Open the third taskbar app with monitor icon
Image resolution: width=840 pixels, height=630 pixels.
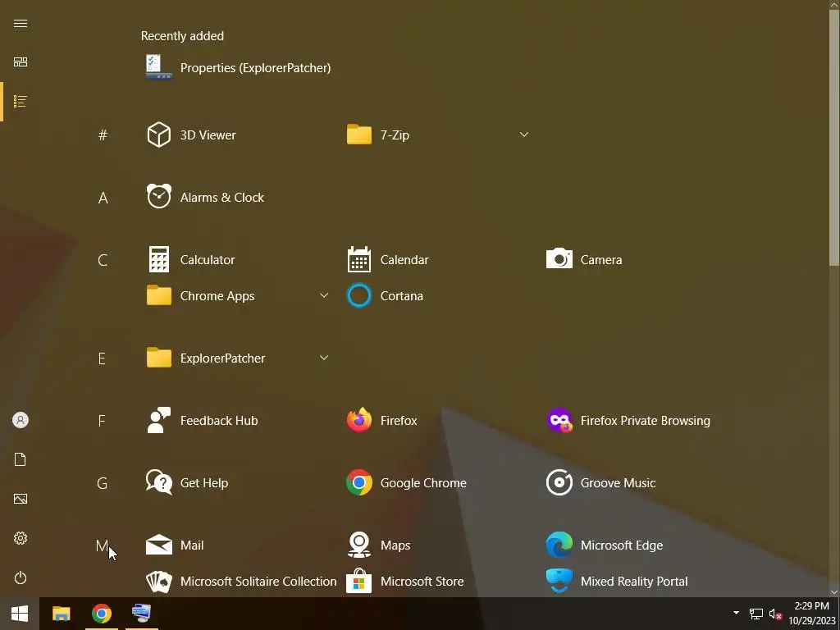pos(141,614)
